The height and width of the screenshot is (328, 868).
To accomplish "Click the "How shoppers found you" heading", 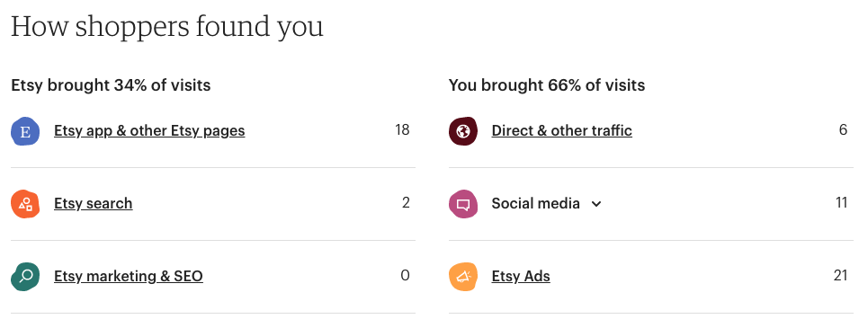I will tap(167, 27).
